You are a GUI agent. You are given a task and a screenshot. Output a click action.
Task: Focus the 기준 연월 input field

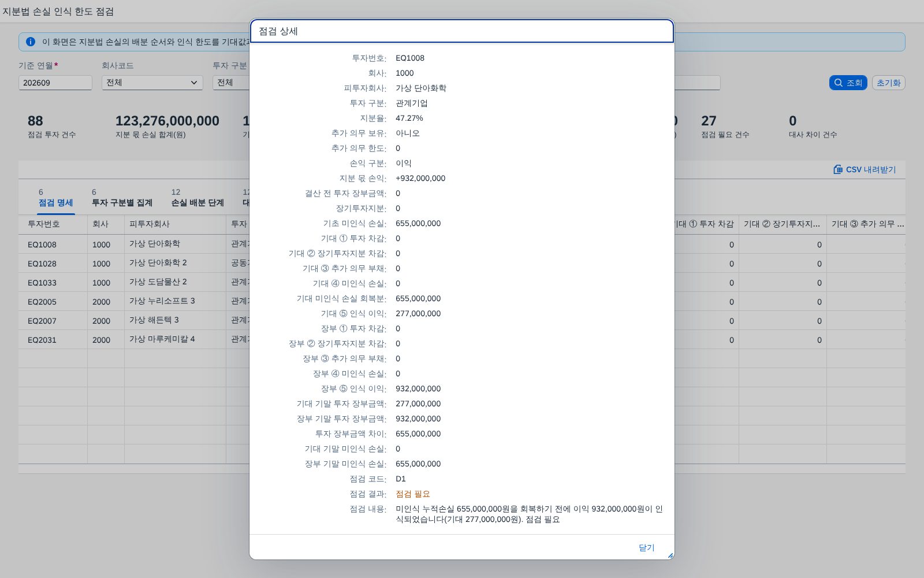[x=55, y=83]
